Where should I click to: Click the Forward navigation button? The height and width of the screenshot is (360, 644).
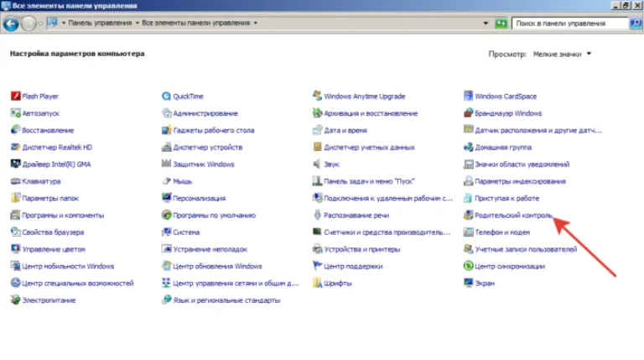[29, 23]
